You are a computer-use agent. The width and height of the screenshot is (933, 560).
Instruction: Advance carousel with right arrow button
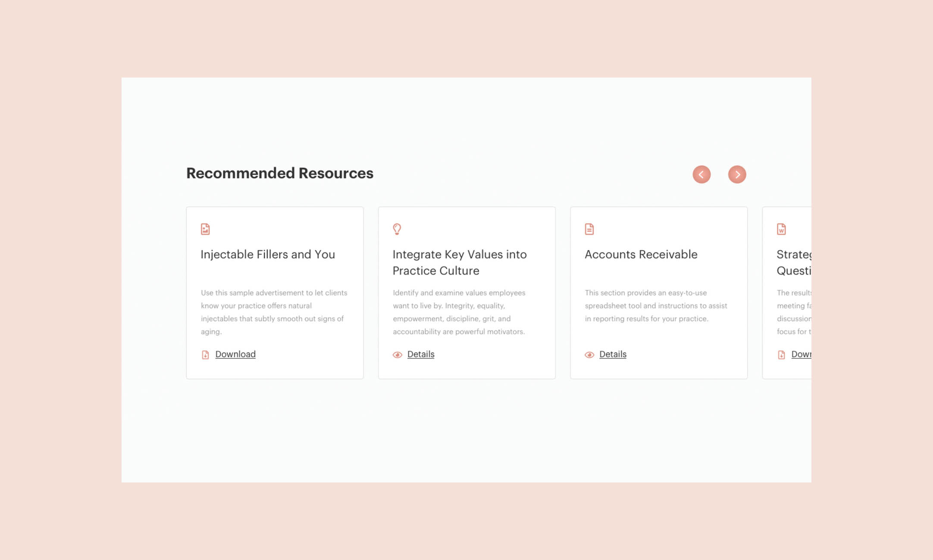pos(737,174)
